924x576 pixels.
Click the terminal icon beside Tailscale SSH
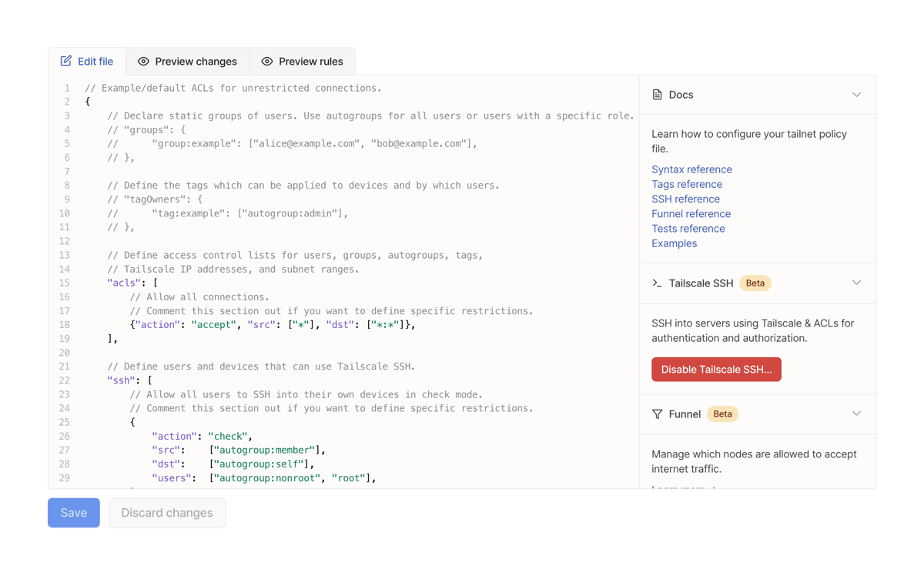tap(656, 283)
